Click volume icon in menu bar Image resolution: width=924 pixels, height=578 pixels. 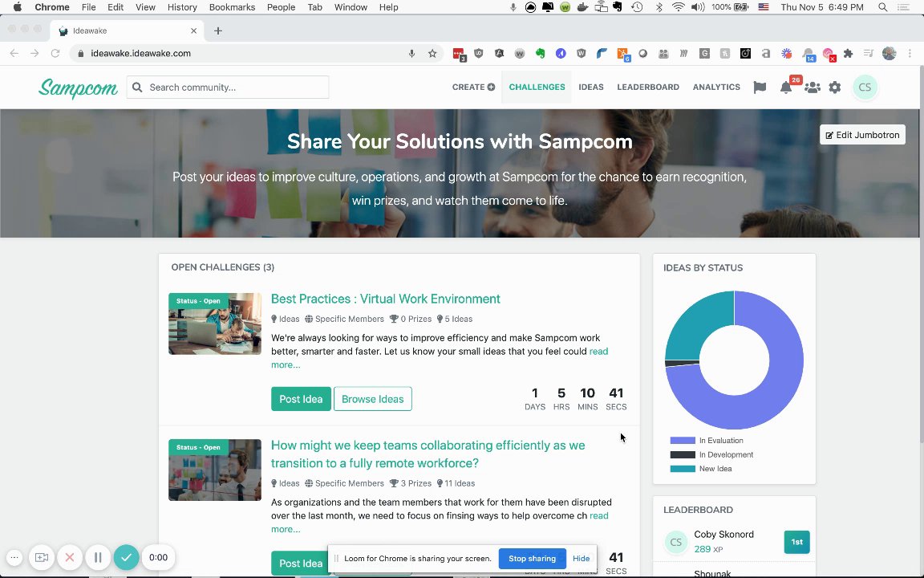point(698,7)
